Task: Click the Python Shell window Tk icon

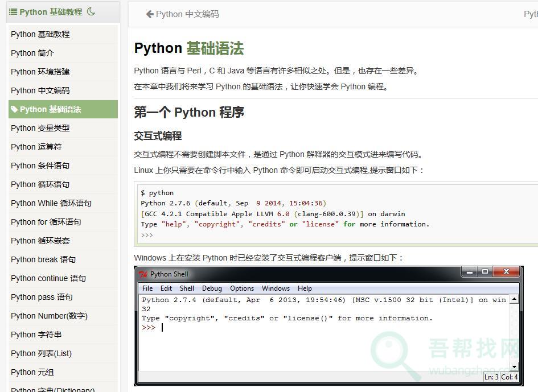Action: tap(143, 274)
